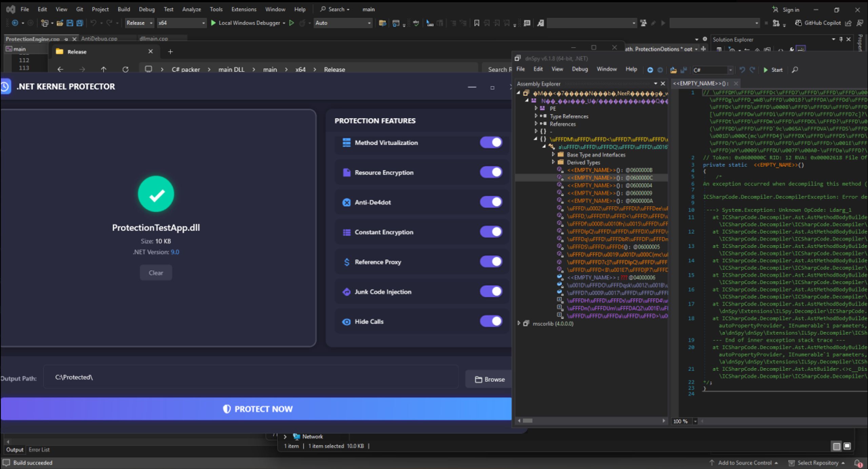Image resolution: width=868 pixels, height=469 pixels.
Task: Click dnSpy open file folder icon
Action: pyautogui.click(x=673, y=70)
